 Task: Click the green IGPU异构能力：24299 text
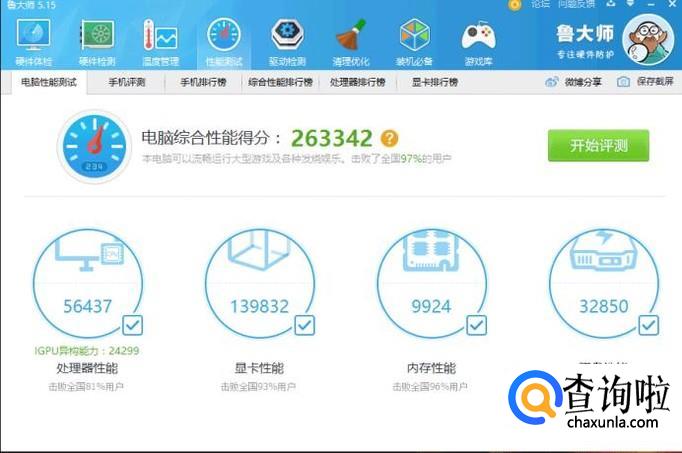pyautogui.click(x=87, y=350)
